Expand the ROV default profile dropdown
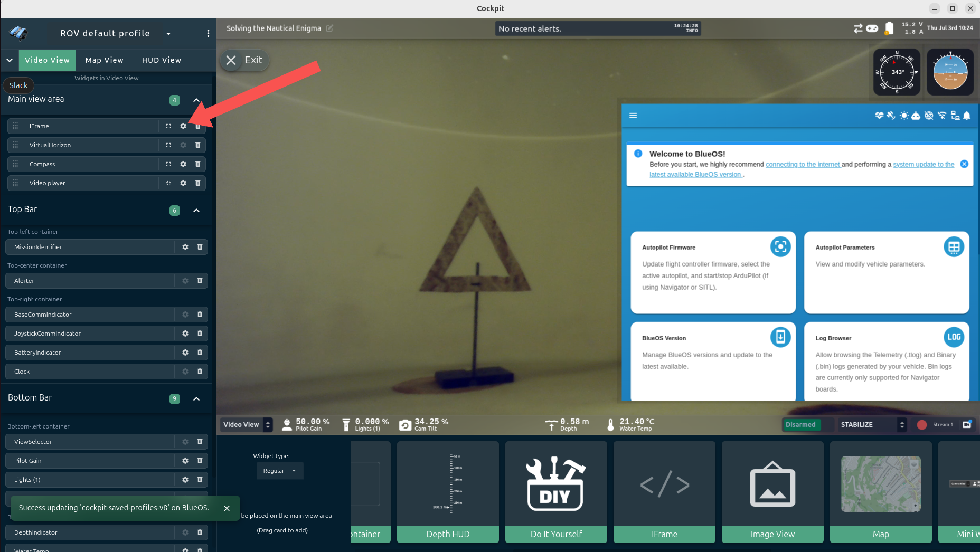The height and width of the screenshot is (552, 980). click(x=168, y=34)
